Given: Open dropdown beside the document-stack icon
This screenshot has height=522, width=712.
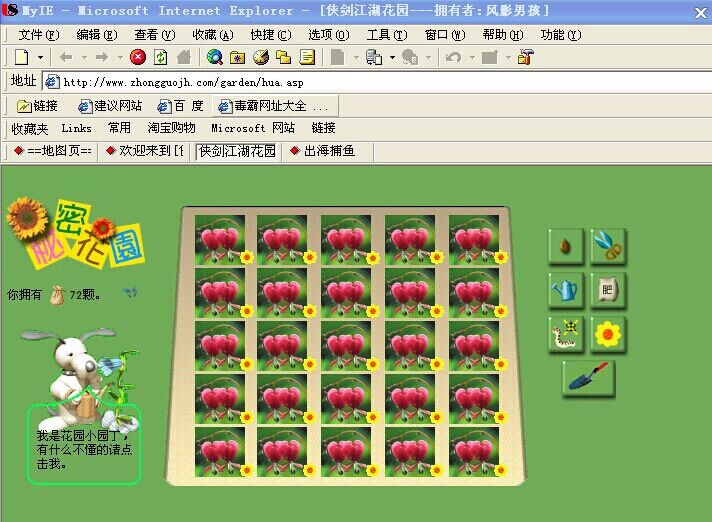Looking at the screenshot, I should tap(392, 58).
